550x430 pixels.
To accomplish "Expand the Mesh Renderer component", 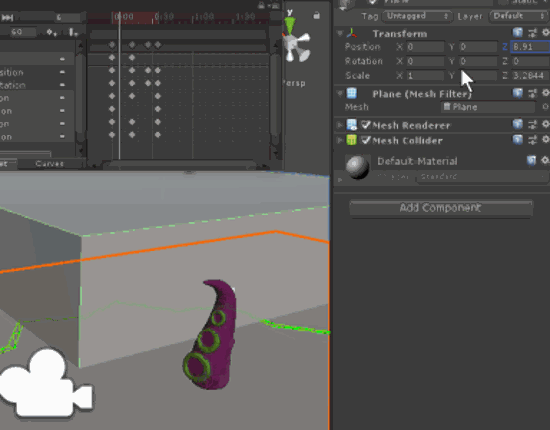I will click(x=340, y=125).
